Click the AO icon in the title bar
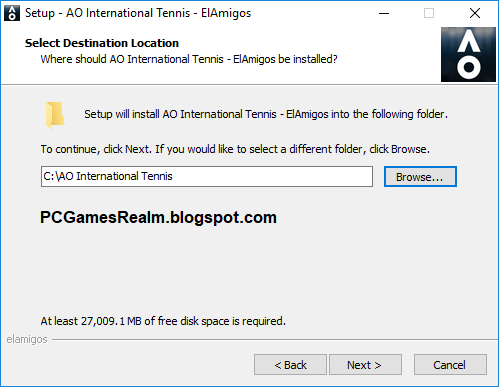The width and height of the screenshot is (499, 387). [x=12, y=13]
